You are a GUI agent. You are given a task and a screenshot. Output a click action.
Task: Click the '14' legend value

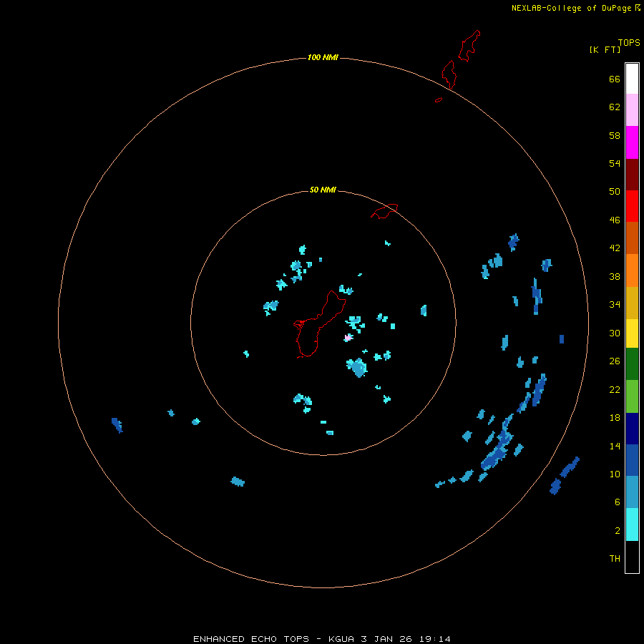(615, 446)
